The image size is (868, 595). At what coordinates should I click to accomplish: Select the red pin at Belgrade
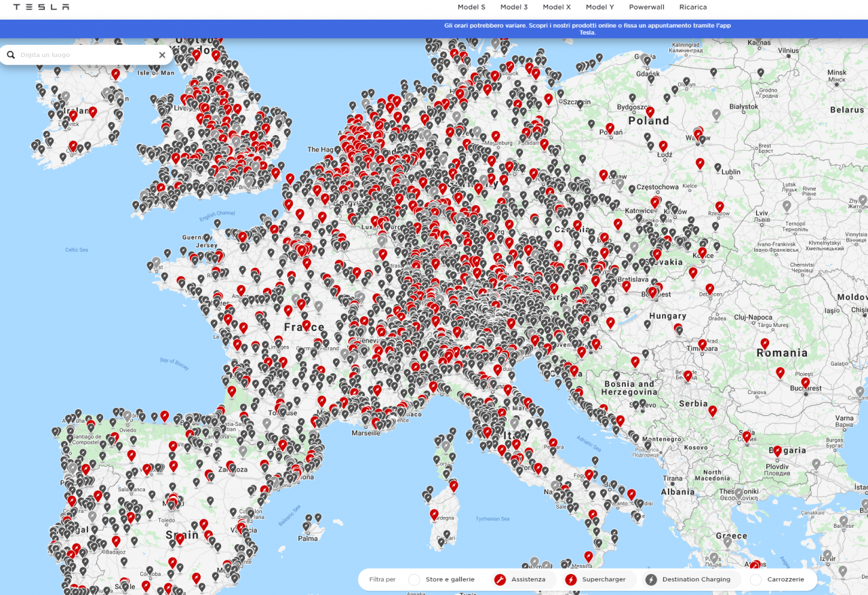[x=688, y=376]
